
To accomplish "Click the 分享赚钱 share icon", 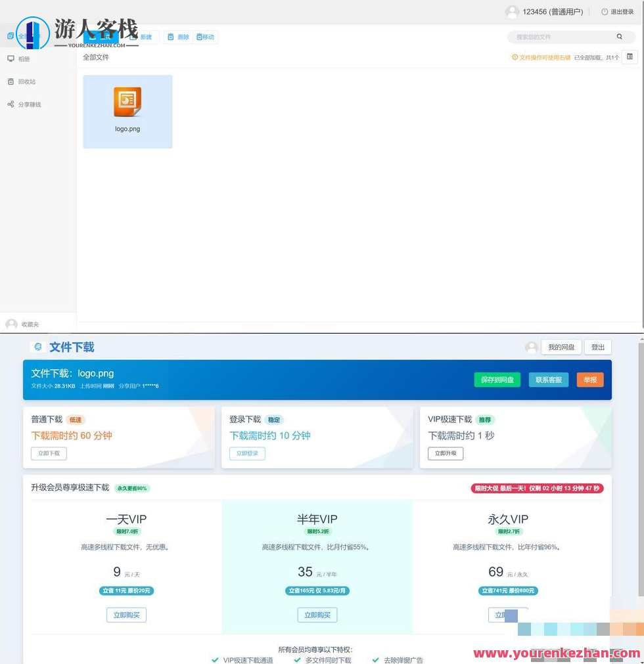I will [x=11, y=104].
